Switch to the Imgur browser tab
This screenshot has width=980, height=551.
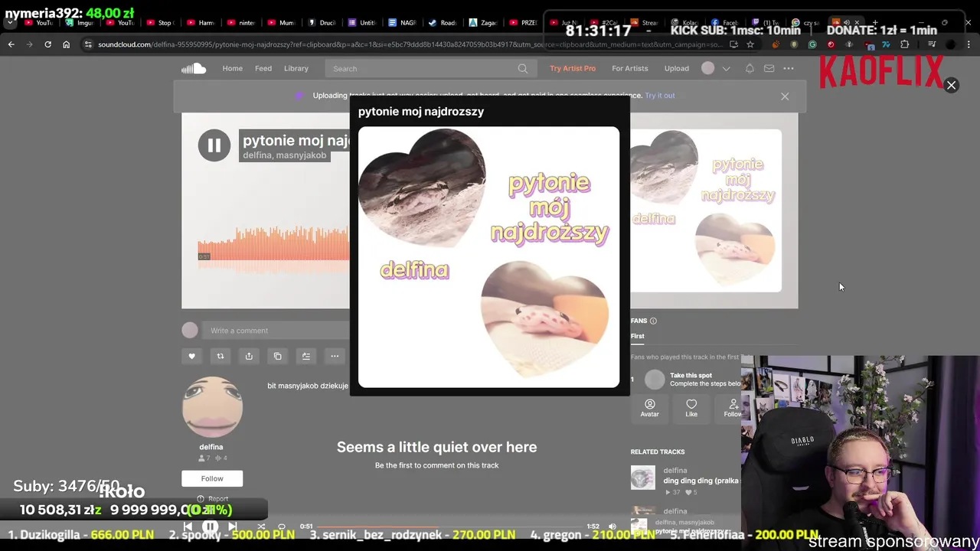point(80,23)
